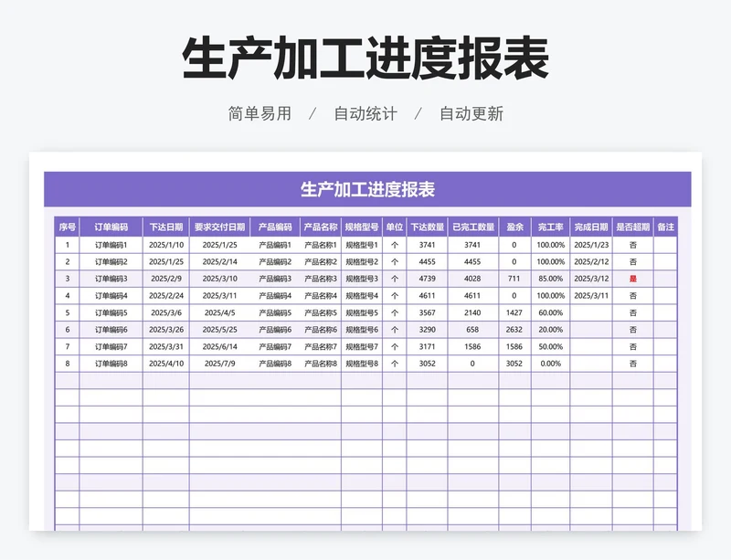Click the surplus value 1427
The width and height of the screenshot is (731, 560).
[514, 312]
